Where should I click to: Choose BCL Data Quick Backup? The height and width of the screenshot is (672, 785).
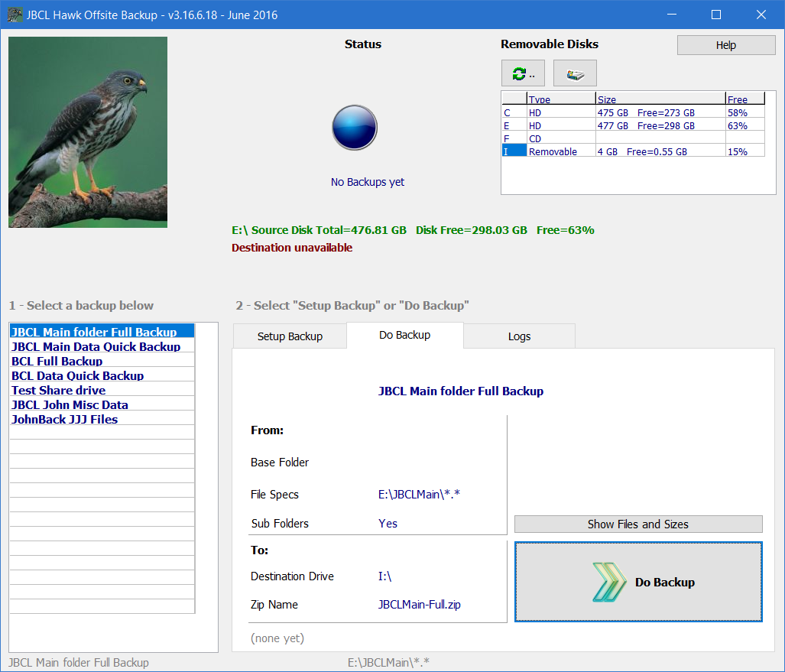point(78,375)
